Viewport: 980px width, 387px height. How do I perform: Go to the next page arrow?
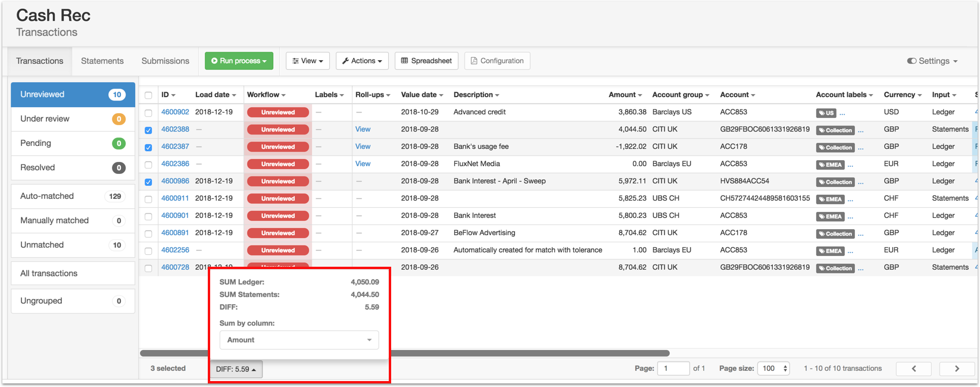(957, 369)
